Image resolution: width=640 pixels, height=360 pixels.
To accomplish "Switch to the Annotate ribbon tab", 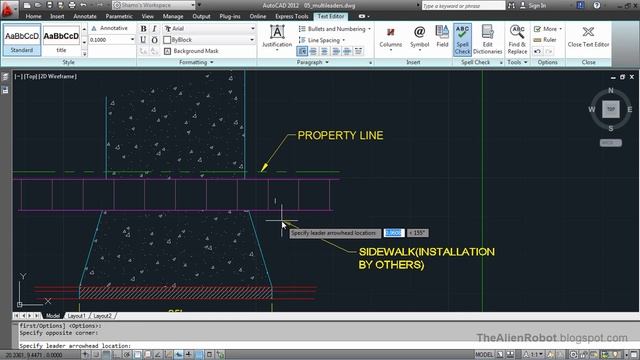I will 85,16.
